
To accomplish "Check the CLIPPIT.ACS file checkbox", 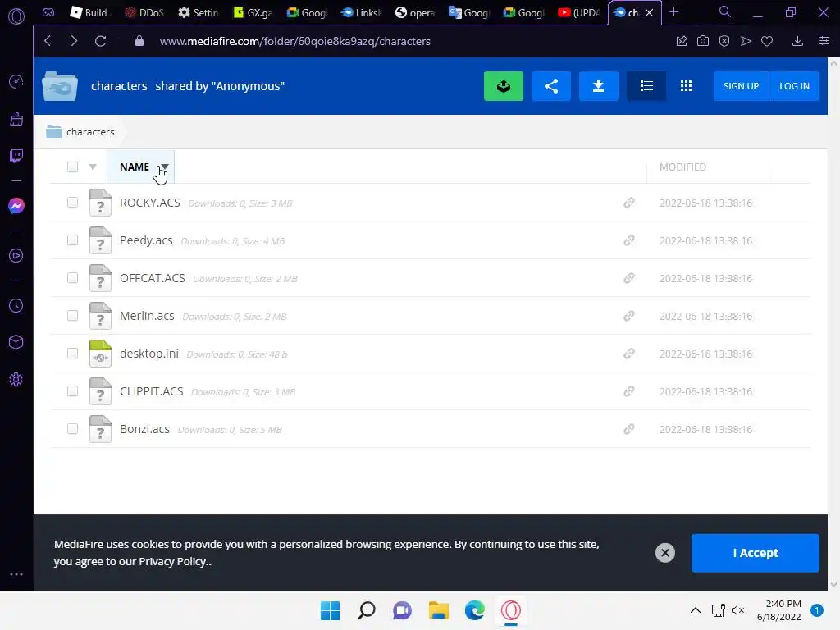I will (72, 390).
